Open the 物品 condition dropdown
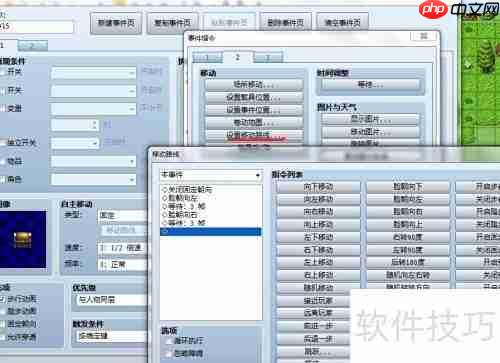The width and height of the screenshot is (500, 363). [x=94, y=162]
